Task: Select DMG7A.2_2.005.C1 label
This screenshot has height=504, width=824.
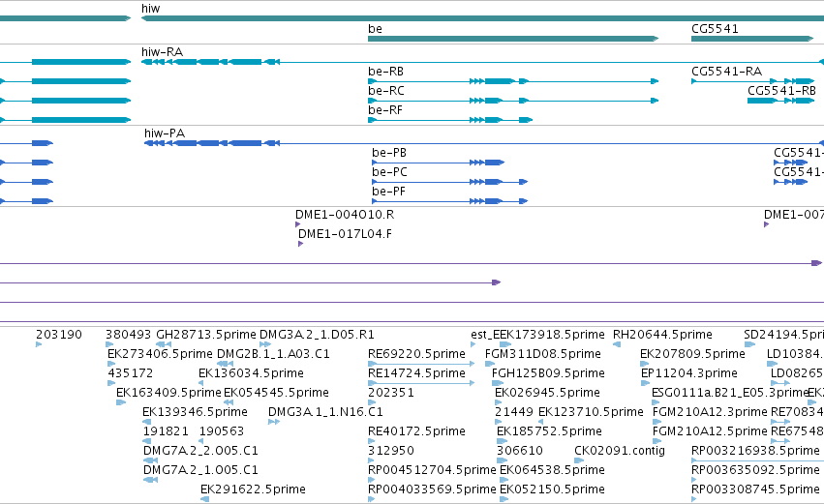Action: click(200, 451)
